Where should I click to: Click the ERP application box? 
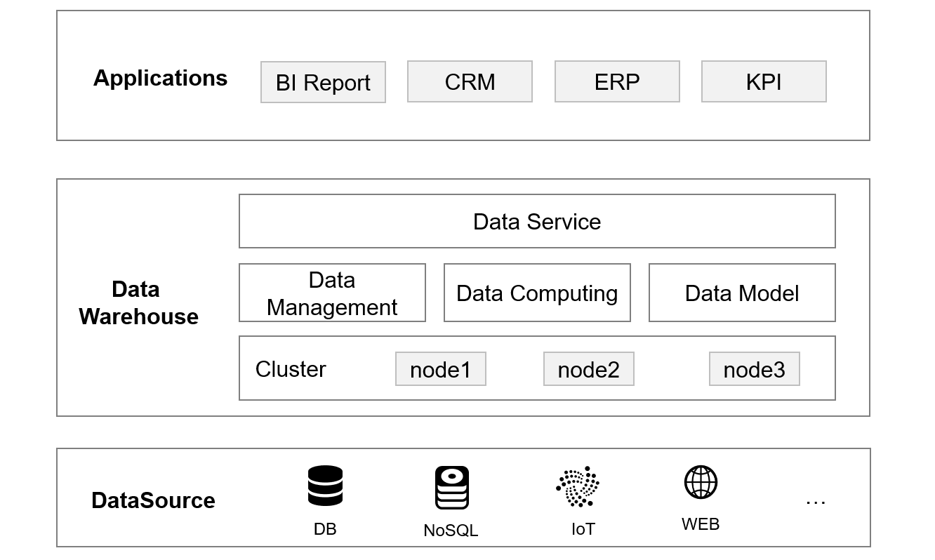617,81
